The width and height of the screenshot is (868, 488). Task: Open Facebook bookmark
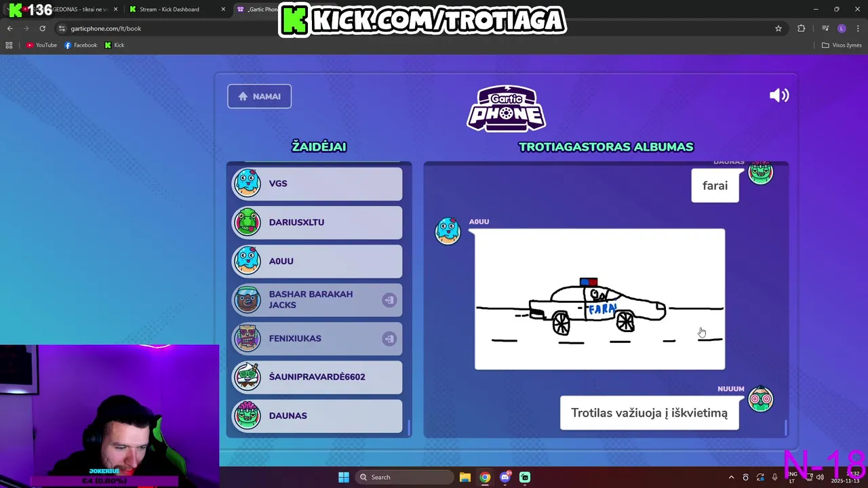click(x=81, y=45)
